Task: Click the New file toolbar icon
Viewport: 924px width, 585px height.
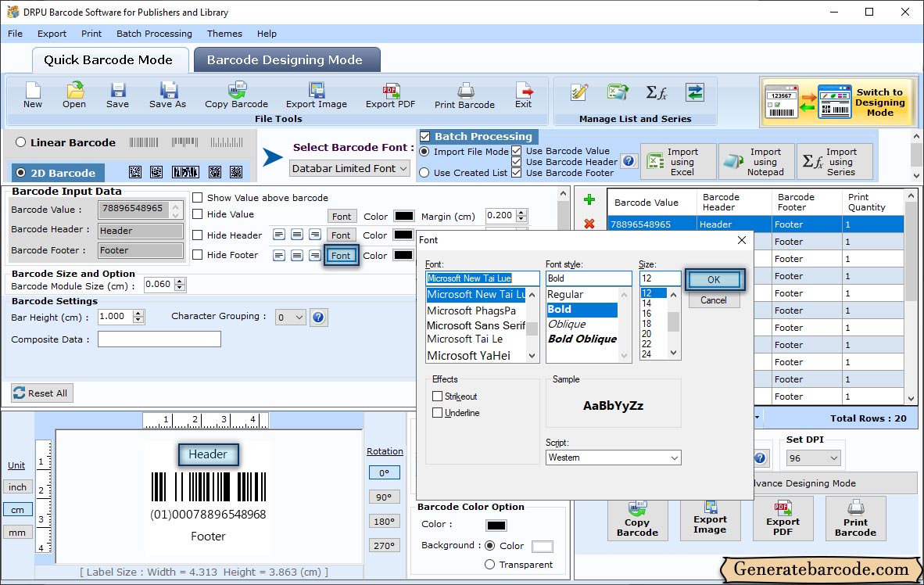Action: point(32,95)
